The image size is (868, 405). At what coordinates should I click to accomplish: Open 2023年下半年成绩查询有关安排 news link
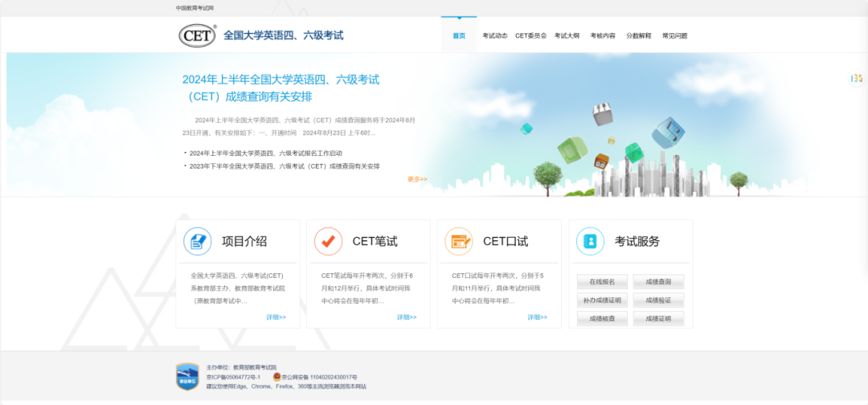click(x=285, y=166)
